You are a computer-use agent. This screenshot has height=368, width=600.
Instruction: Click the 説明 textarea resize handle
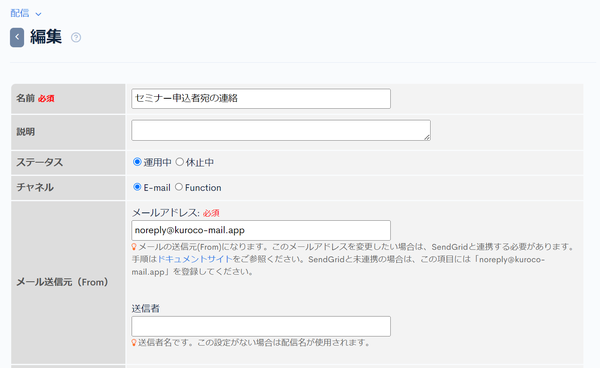(x=427, y=137)
